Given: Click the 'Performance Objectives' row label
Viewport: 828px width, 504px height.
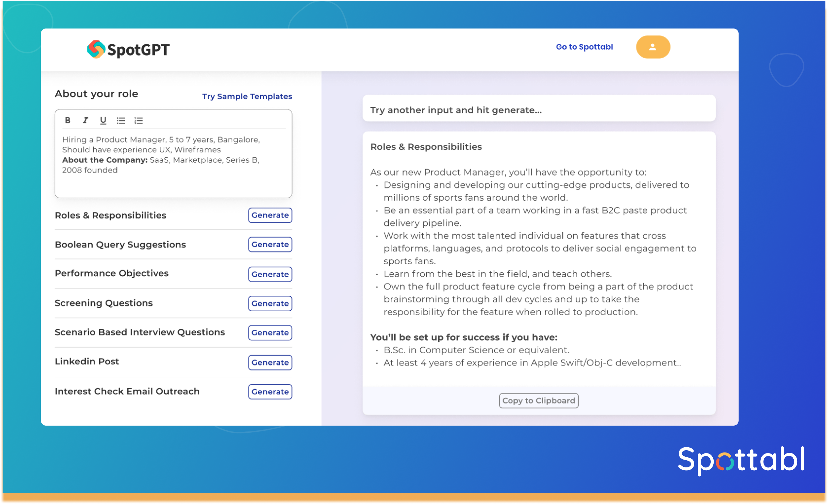Looking at the screenshot, I should point(111,273).
